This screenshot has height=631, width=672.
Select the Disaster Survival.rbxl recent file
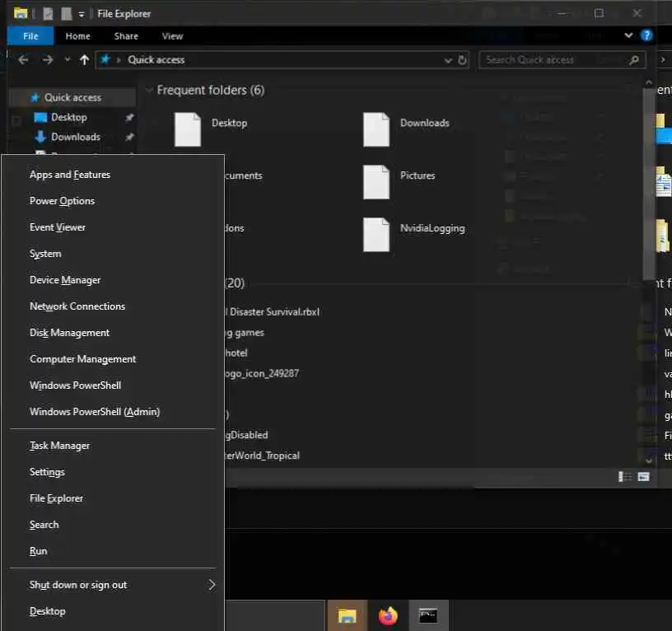[x=273, y=311]
